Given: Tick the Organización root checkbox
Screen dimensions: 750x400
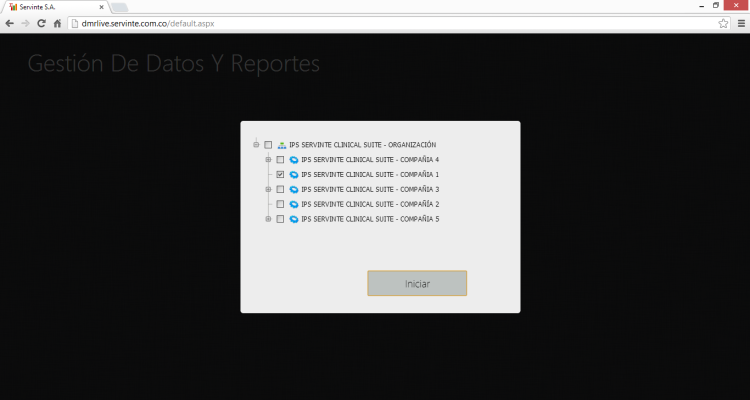Looking at the screenshot, I should point(268,145).
